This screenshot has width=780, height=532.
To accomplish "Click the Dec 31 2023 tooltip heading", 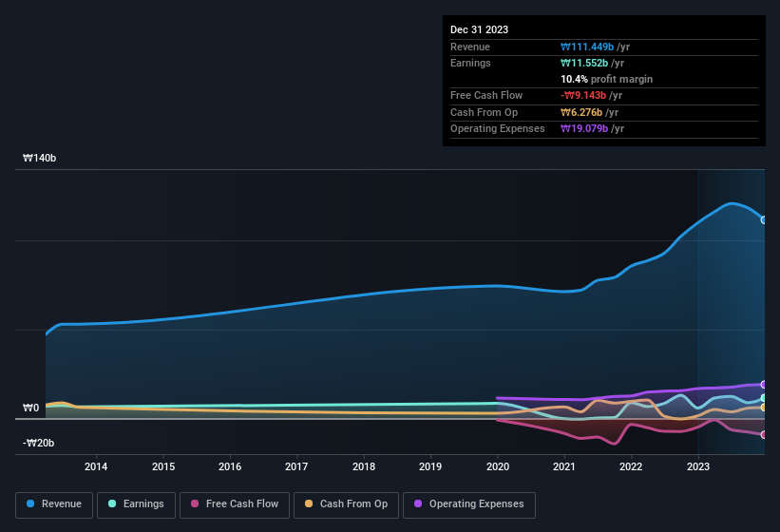I will click(x=479, y=29).
